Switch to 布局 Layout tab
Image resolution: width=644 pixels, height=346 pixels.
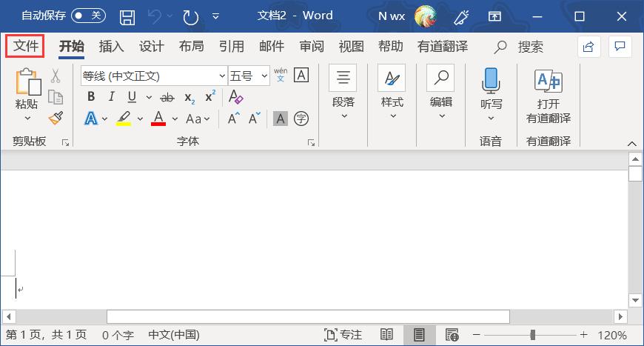tap(192, 47)
